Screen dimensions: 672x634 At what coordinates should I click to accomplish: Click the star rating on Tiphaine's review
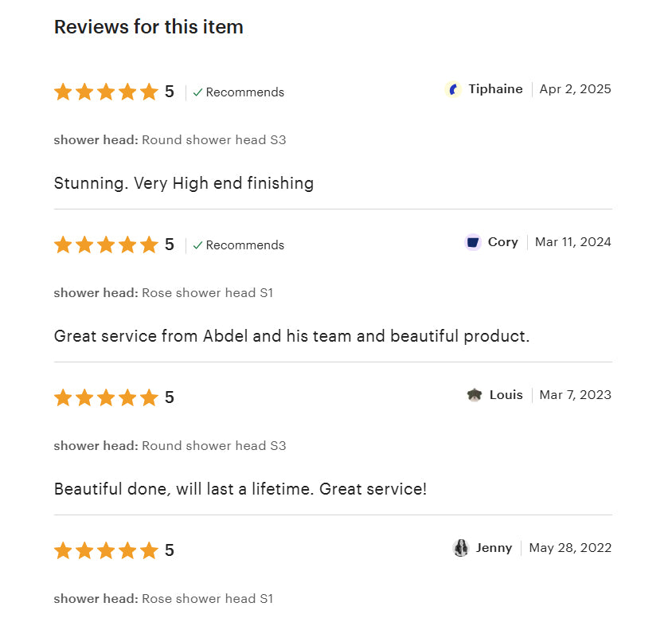106,92
